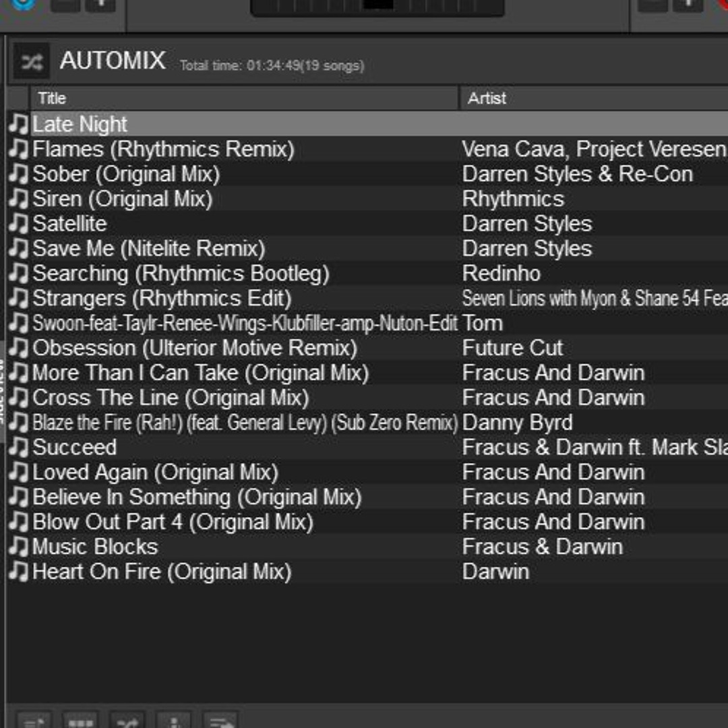Select the Sober (Original Mix) title

point(126,174)
